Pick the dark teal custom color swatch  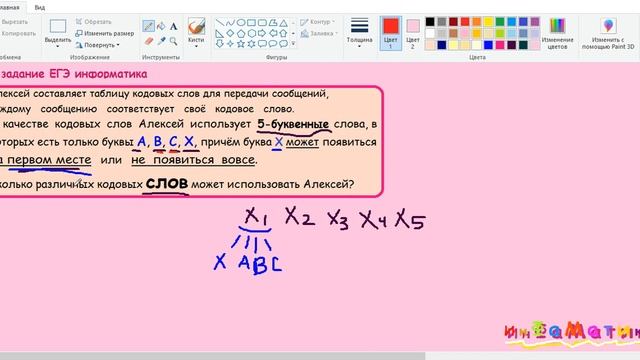click(x=523, y=45)
